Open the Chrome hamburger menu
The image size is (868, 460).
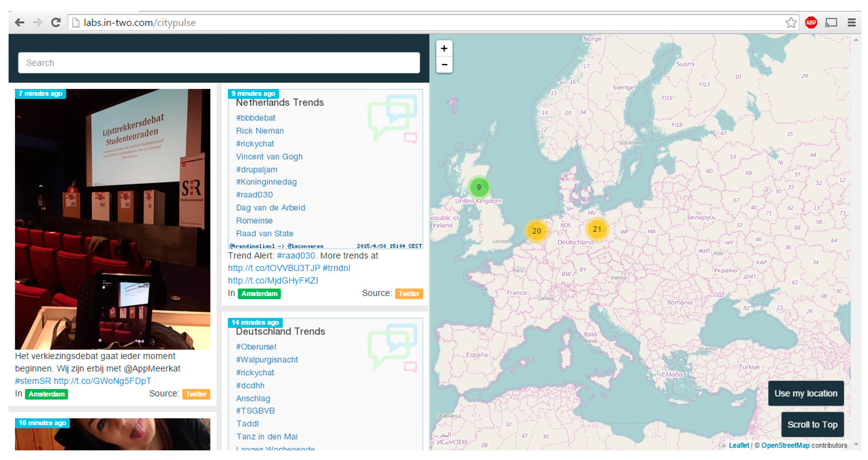[851, 23]
